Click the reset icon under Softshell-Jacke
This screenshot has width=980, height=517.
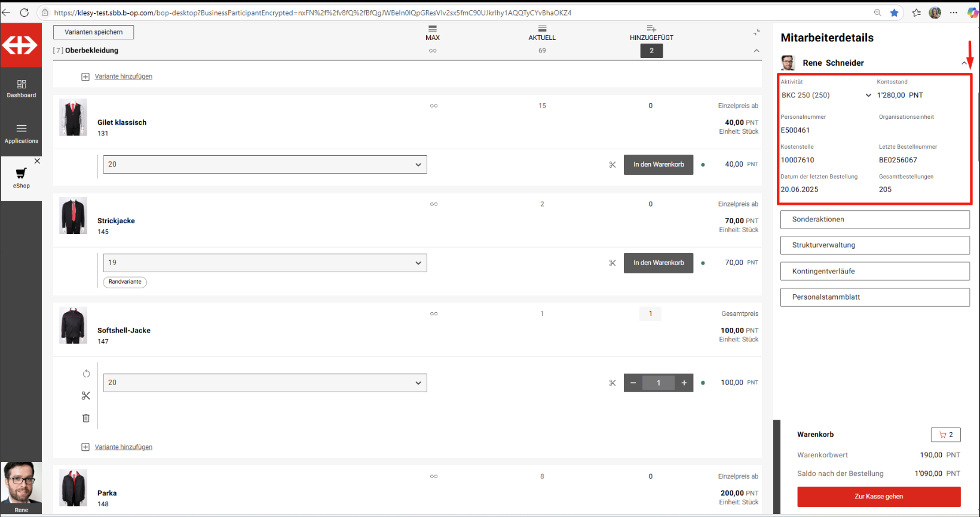pos(86,374)
